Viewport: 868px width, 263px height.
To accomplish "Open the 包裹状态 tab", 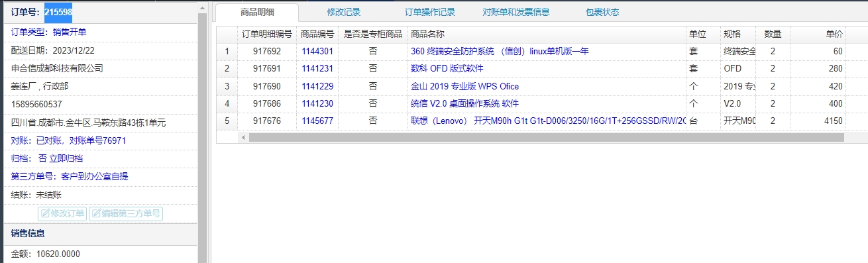I will click(602, 12).
